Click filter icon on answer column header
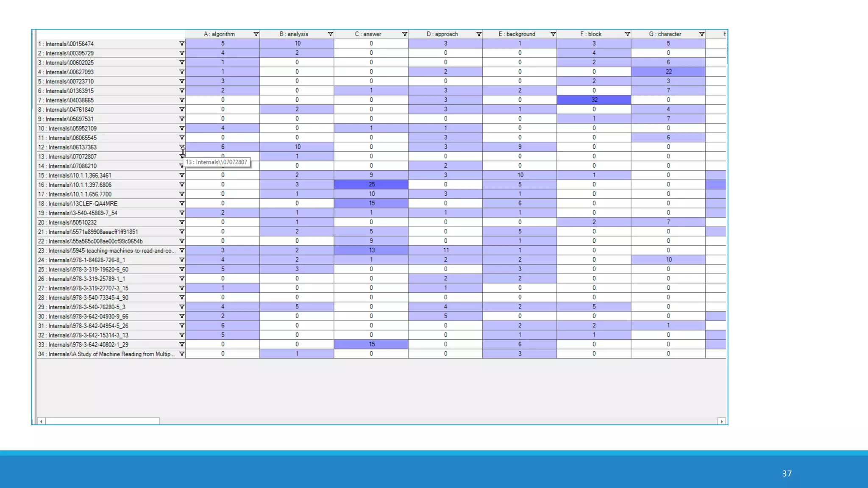This screenshot has height=488, width=868. point(404,34)
